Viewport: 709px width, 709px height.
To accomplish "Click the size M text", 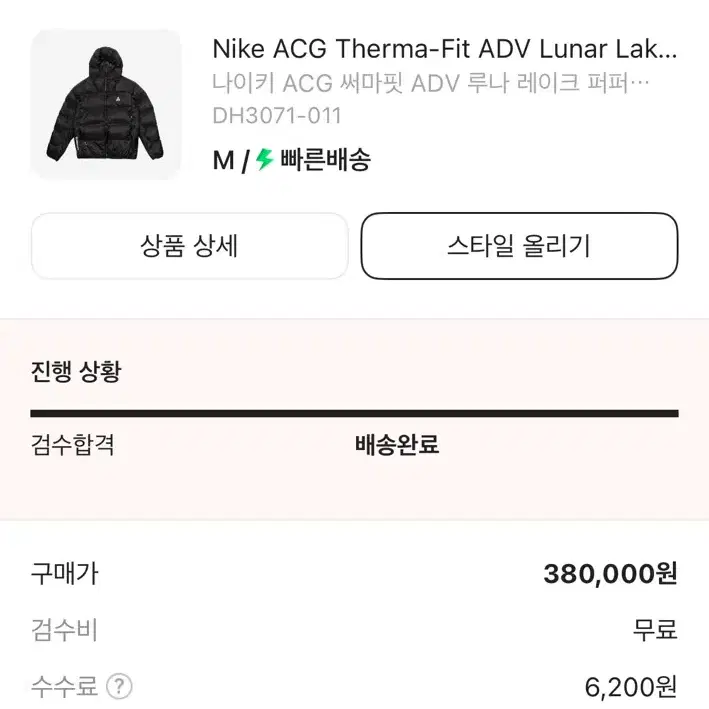I will 223,161.
